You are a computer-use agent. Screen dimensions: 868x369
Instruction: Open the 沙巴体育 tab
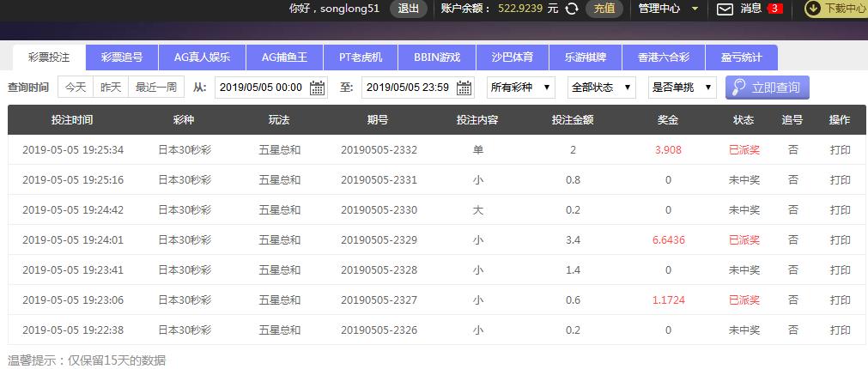tap(513, 57)
